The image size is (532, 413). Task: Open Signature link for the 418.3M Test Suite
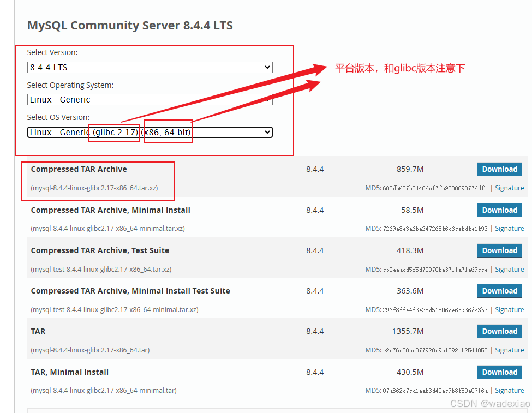point(509,269)
